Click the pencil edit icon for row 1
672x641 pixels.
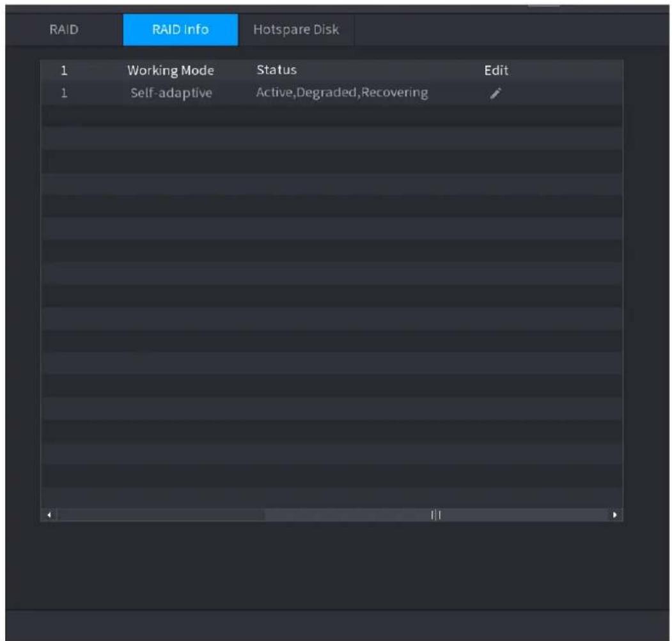pyautogui.click(x=496, y=93)
